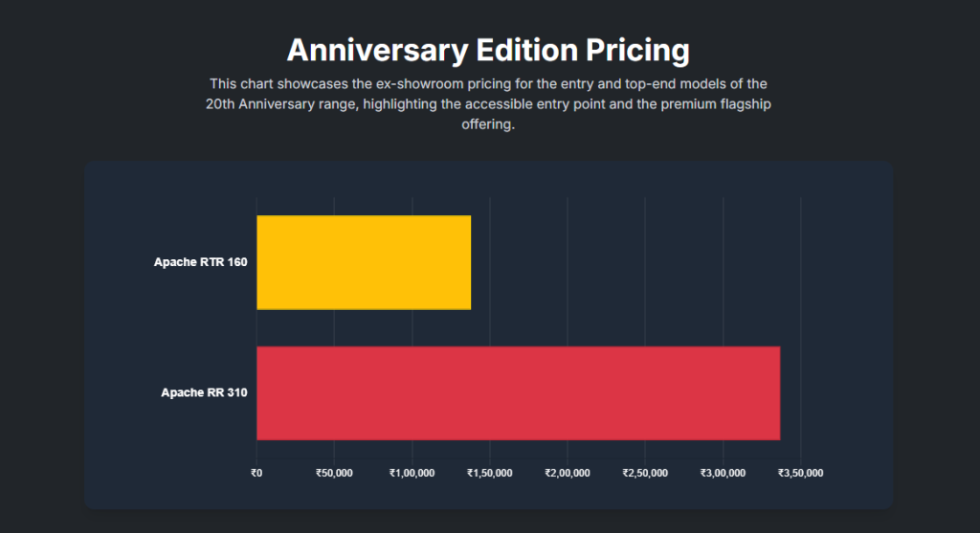
Task: Click the word 'offering.' ending the description
Action: (488, 125)
